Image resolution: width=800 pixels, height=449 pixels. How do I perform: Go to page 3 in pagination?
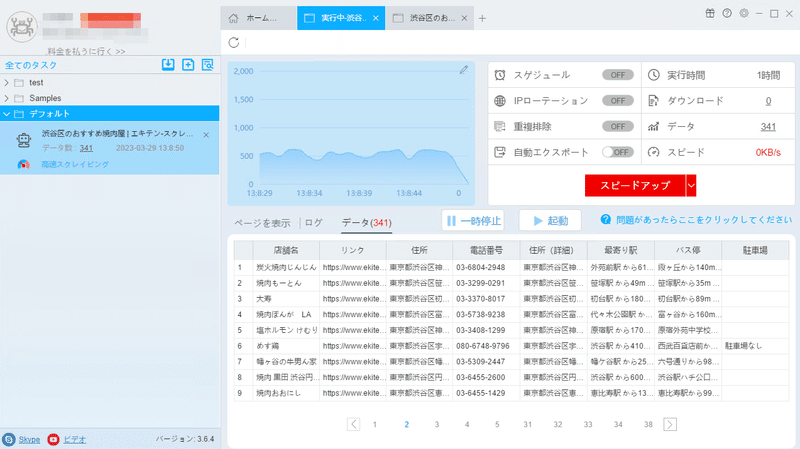tap(437, 424)
